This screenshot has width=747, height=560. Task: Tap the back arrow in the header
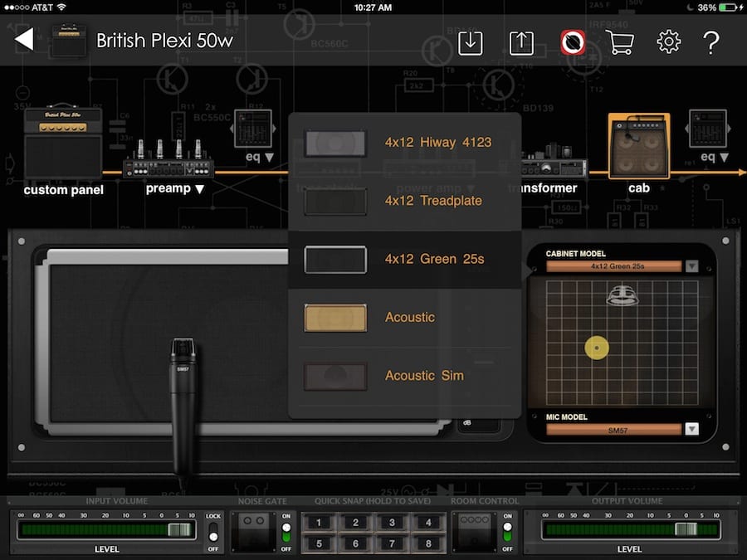click(x=25, y=40)
